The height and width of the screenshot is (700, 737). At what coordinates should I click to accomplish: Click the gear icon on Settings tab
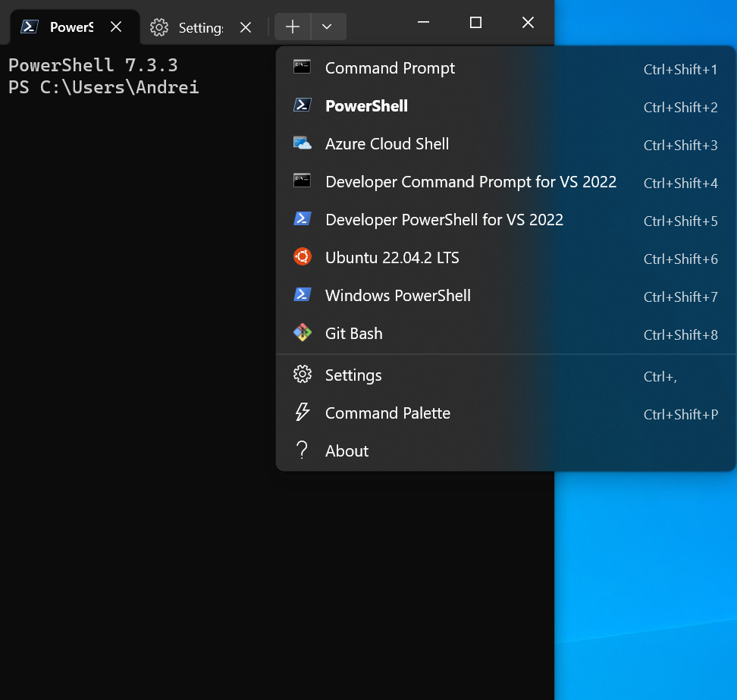(x=159, y=27)
